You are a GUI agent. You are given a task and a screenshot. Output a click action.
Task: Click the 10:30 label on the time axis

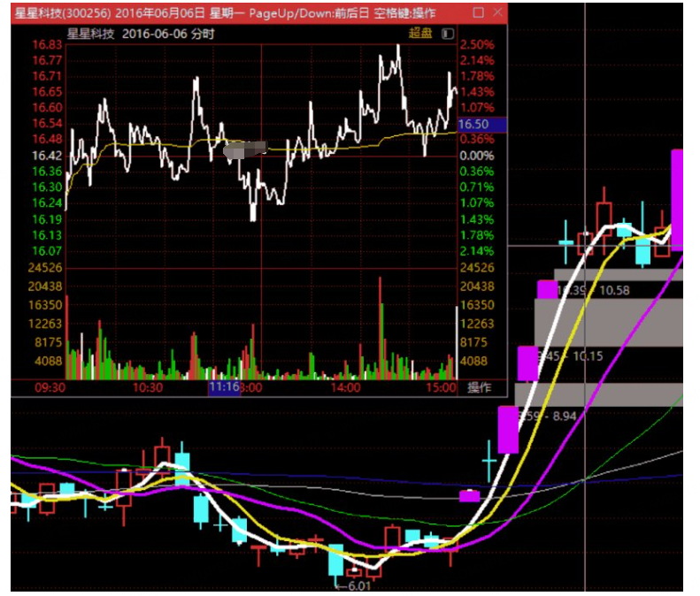point(148,387)
